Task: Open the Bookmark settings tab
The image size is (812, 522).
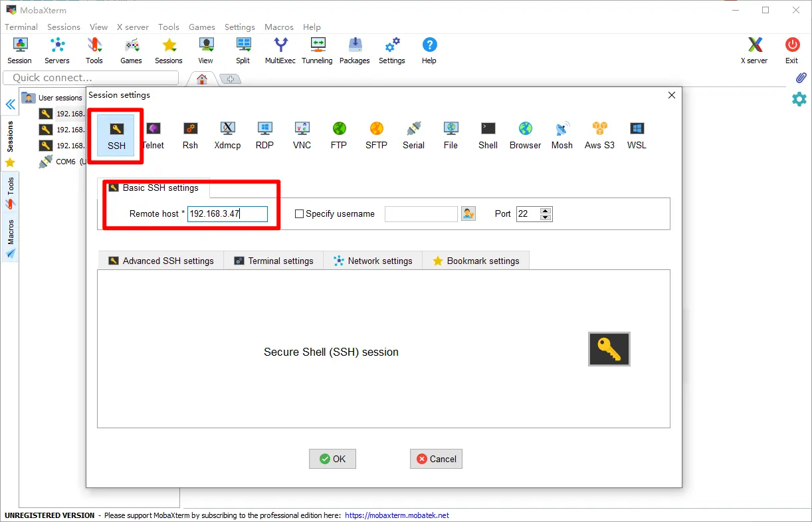Action: [x=476, y=261]
